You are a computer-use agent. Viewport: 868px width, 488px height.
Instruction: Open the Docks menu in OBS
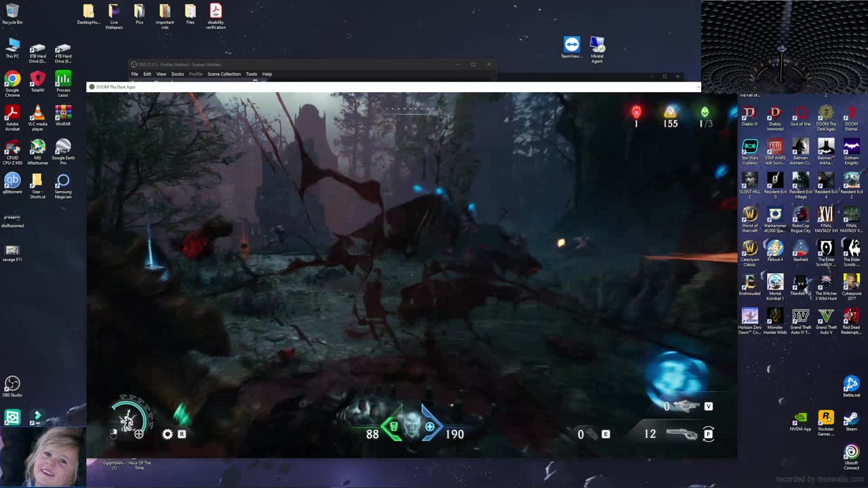[x=178, y=74]
